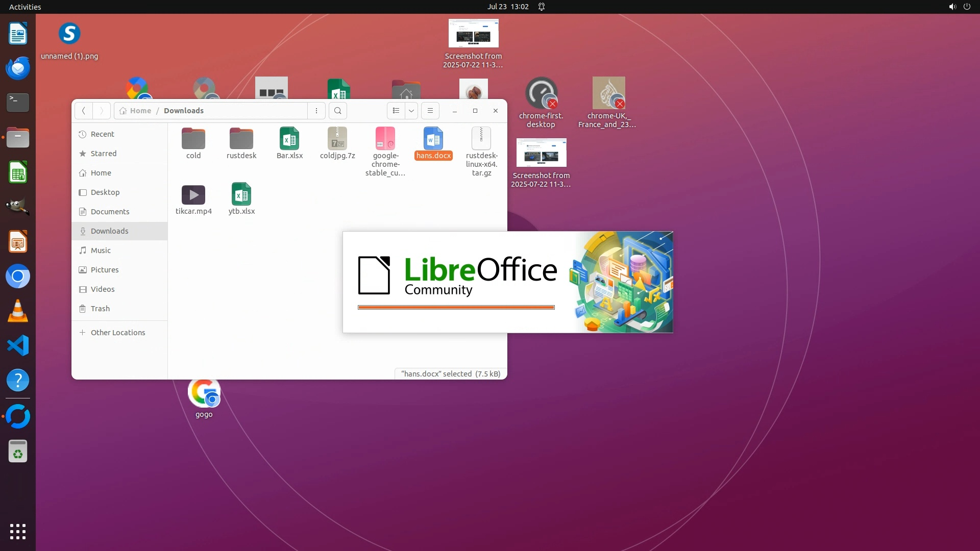This screenshot has width=980, height=551.
Task: Expand Other Locations in sidebar
Action: (117, 333)
